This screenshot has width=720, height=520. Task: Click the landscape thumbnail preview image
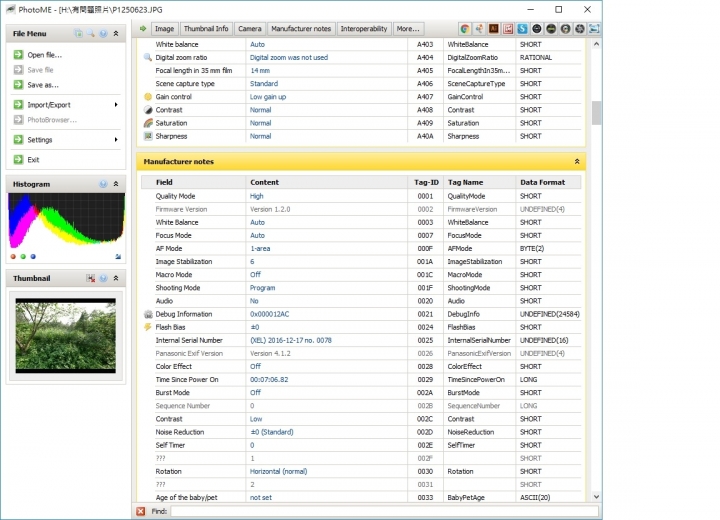66,336
